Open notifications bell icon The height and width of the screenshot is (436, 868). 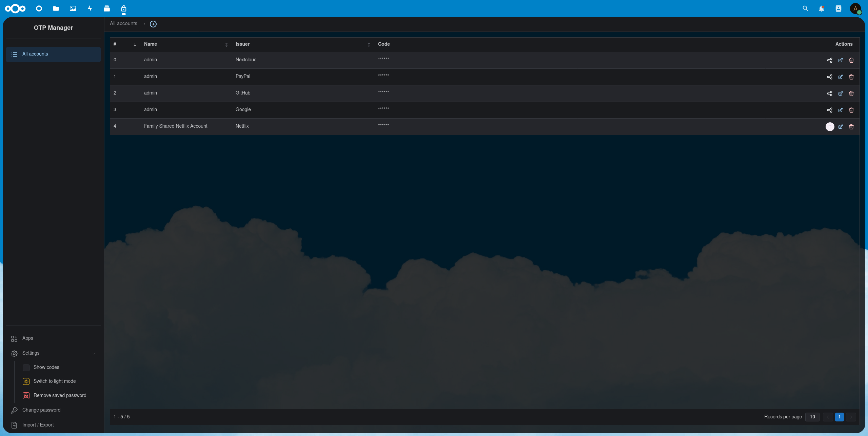[x=821, y=8]
